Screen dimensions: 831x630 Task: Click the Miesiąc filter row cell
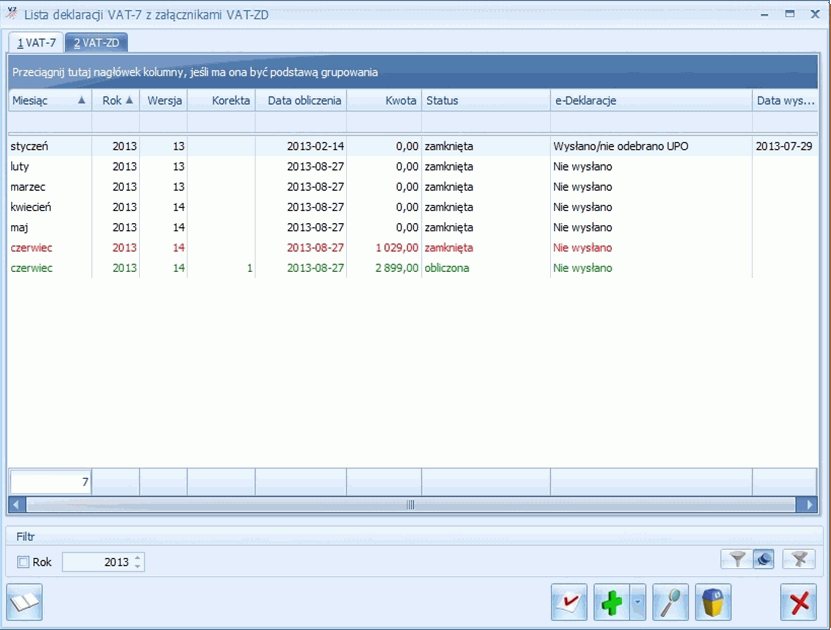click(x=50, y=122)
